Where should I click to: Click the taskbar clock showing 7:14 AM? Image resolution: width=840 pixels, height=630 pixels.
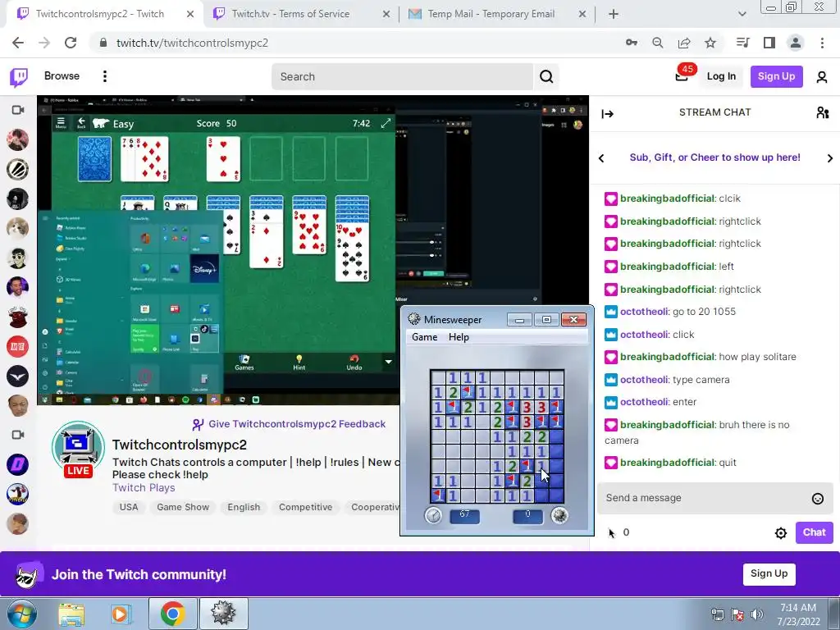pos(798,614)
